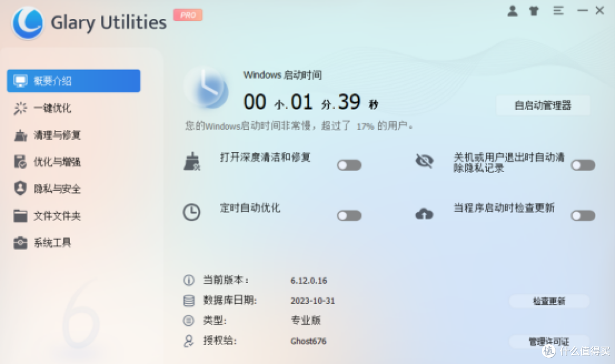
Task: Enable 当程序启动时检查更新 toggle
Action: tap(583, 215)
